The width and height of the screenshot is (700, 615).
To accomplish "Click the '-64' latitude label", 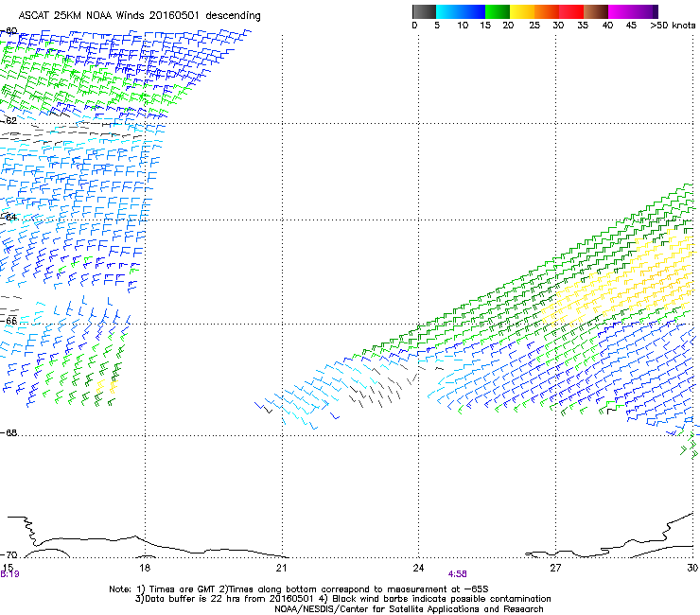I will 9,217.
